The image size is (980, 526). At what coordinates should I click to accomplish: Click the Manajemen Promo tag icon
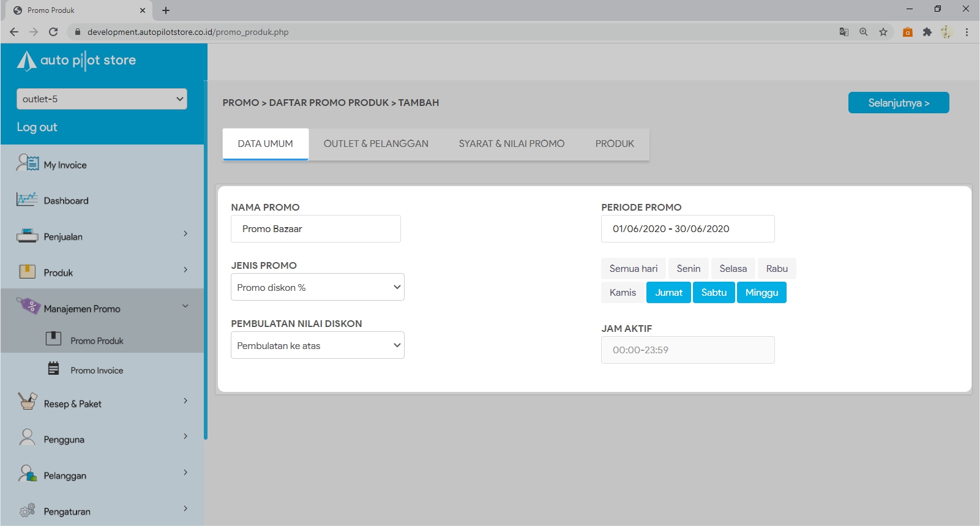tap(28, 306)
